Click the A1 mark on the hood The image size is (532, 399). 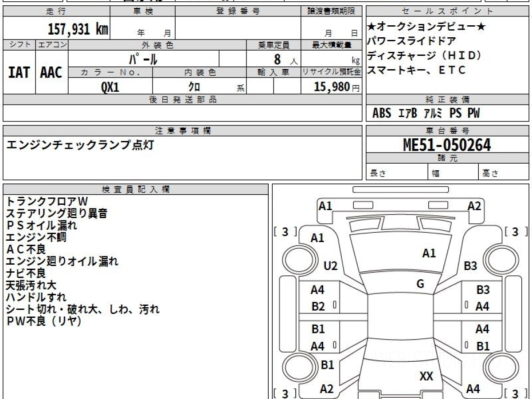(429, 253)
